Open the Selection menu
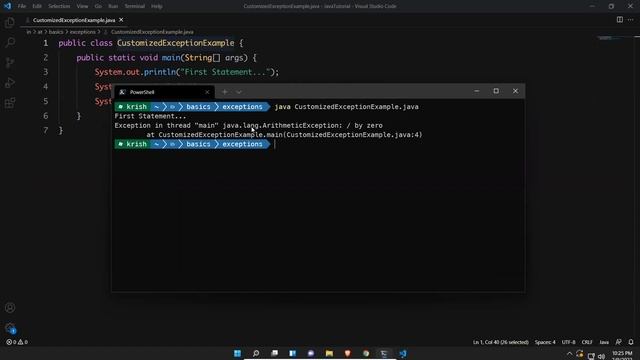The width and height of the screenshot is (640, 360). coord(59,6)
